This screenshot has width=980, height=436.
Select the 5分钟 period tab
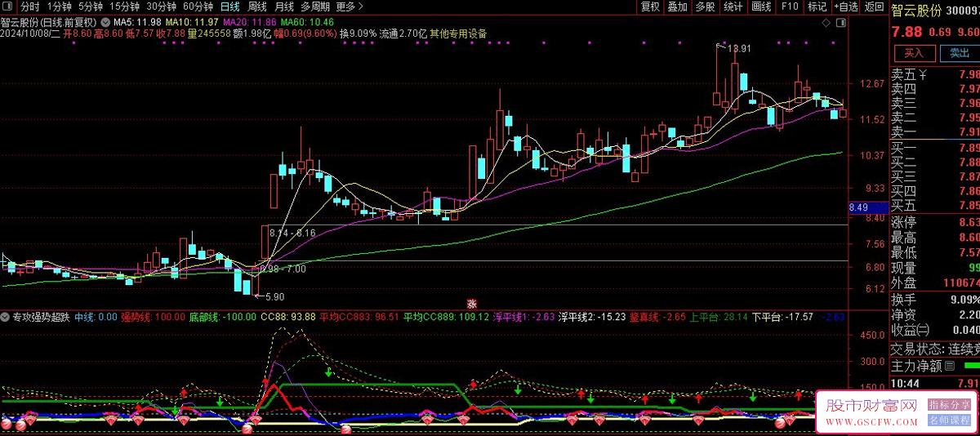tap(91, 7)
